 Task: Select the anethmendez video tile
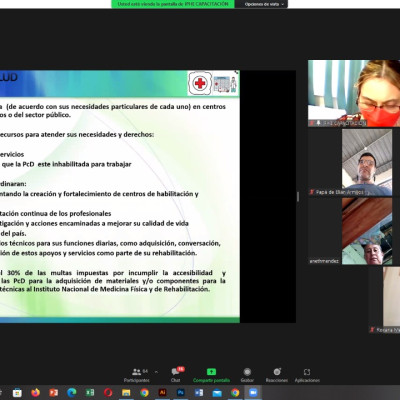click(350, 231)
